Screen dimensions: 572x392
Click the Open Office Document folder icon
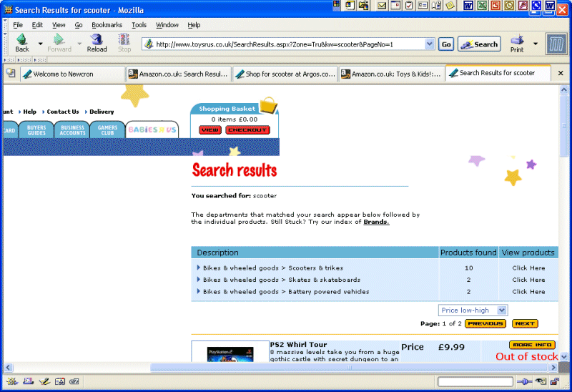click(x=363, y=5)
